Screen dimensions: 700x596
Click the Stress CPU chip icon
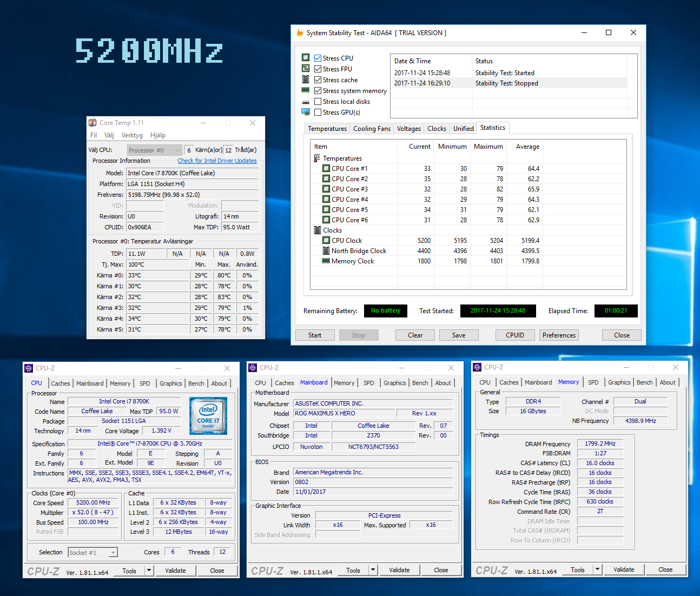pyautogui.click(x=306, y=57)
